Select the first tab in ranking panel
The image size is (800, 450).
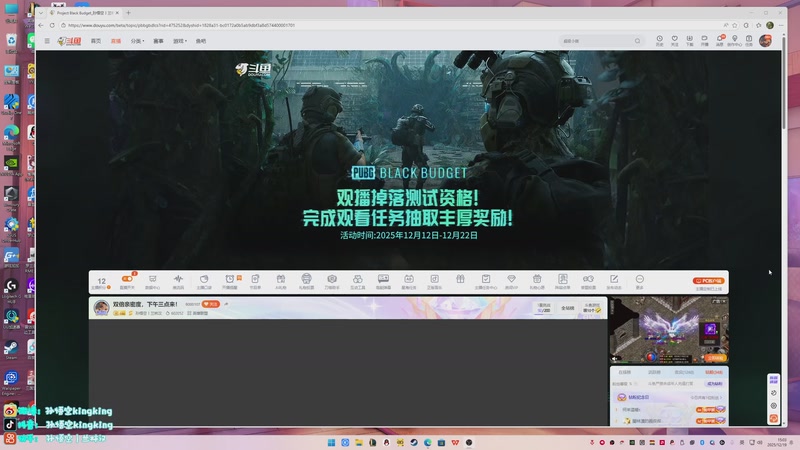(x=624, y=372)
